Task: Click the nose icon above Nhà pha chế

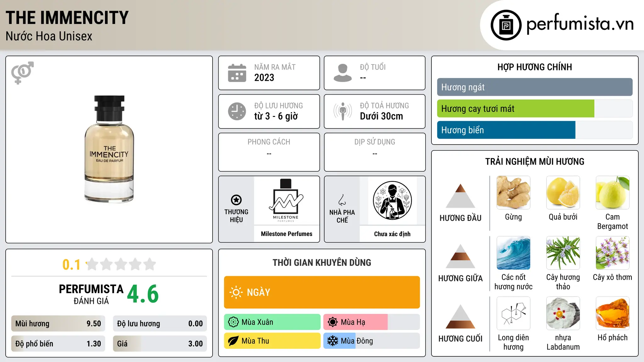Action: [x=342, y=200]
